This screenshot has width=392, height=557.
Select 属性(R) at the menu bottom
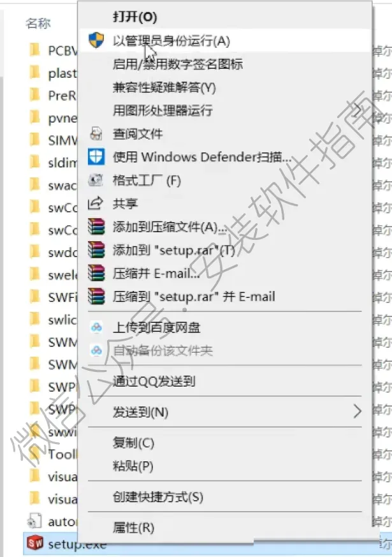click(x=133, y=528)
